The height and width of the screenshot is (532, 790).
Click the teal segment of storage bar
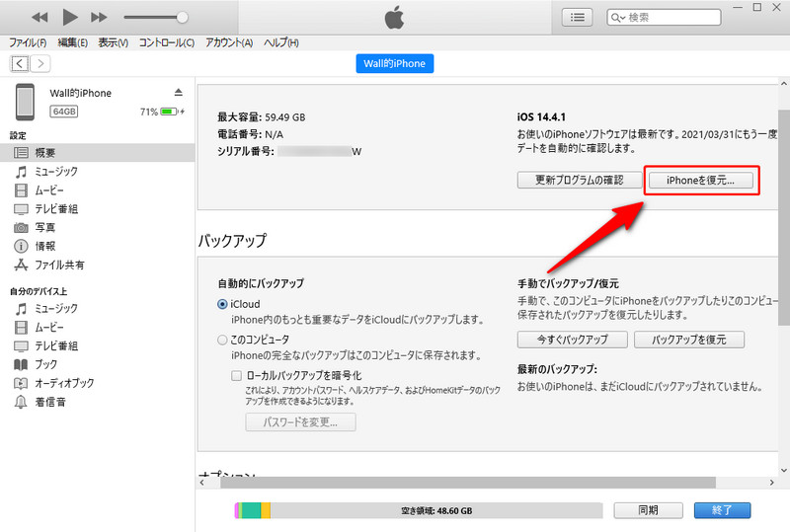252,510
